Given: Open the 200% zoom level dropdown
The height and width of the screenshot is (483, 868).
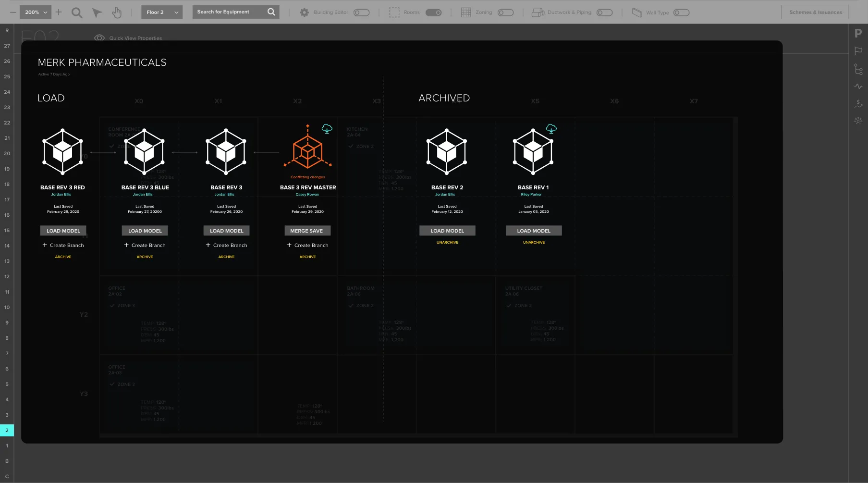Looking at the screenshot, I should (x=36, y=12).
